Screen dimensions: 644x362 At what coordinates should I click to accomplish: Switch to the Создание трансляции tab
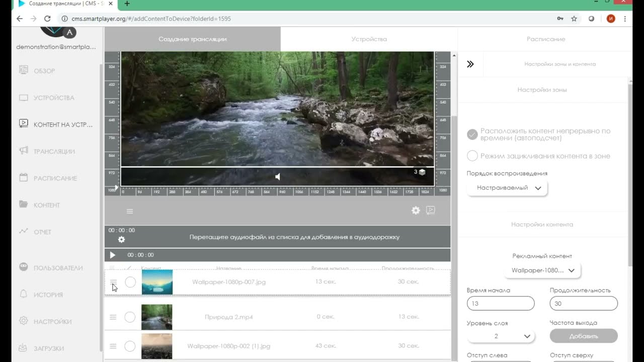click(x=192, y=39)
